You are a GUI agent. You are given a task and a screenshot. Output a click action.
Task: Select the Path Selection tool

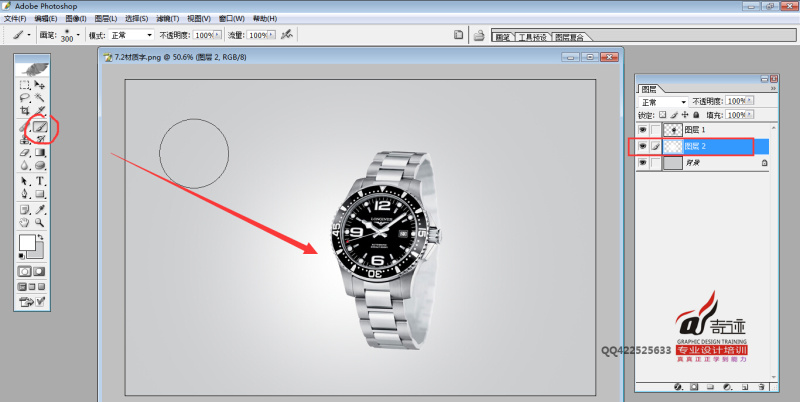24,181
